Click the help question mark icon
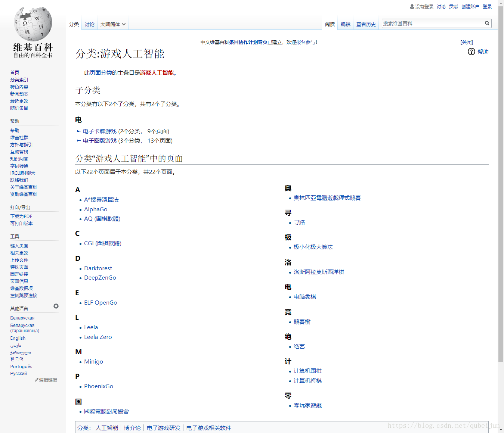 click(471, 52)
